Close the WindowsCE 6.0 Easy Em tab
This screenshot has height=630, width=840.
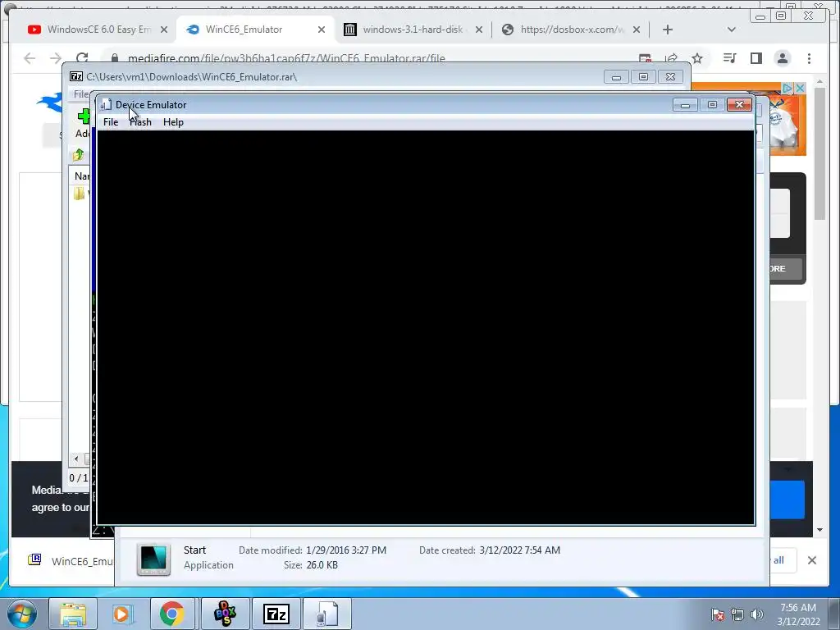point(164,30)
